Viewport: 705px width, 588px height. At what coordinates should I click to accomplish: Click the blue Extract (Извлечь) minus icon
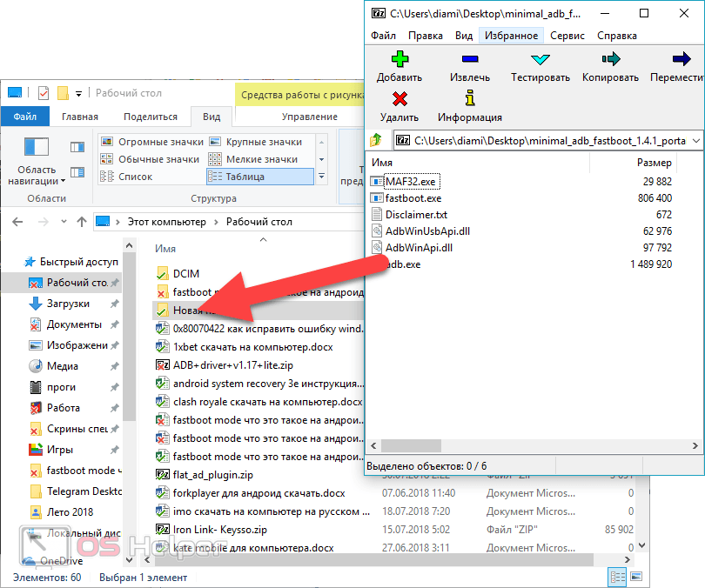point(470,59)
